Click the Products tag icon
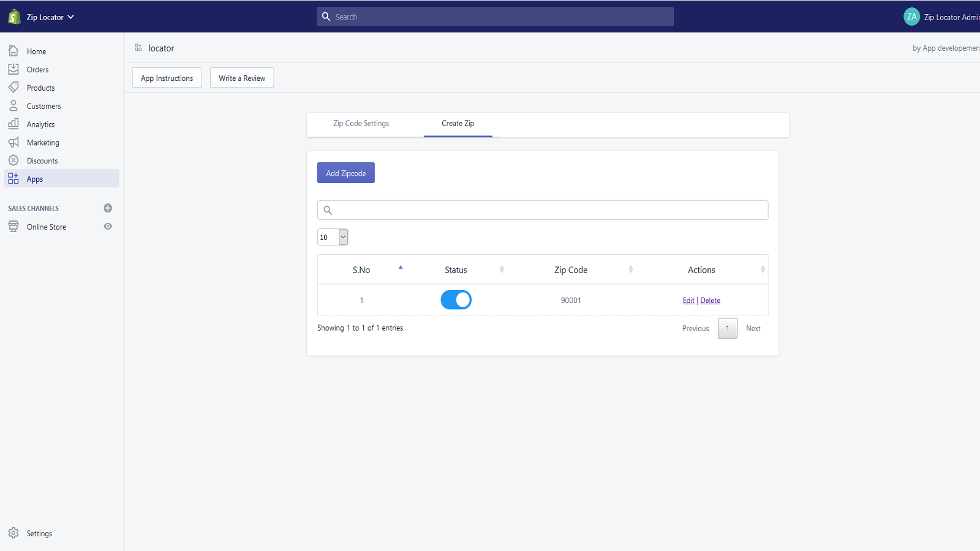 [x=13, y=88]
